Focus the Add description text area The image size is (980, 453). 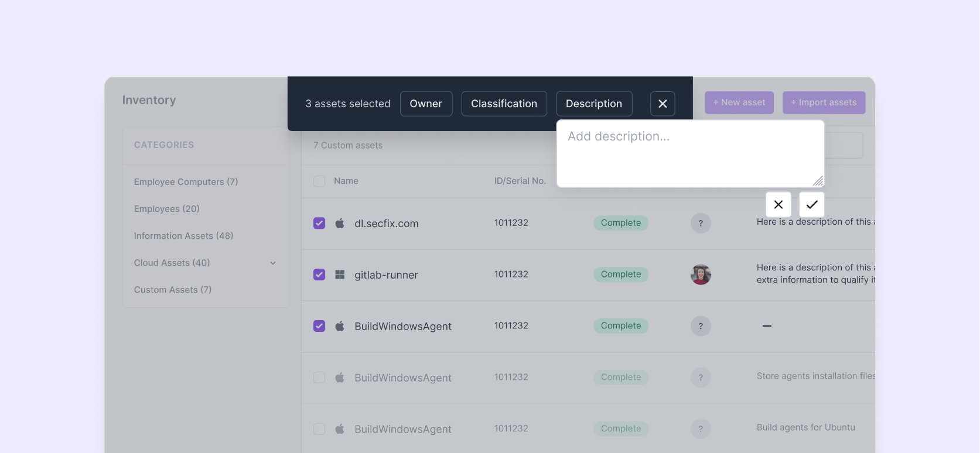691,154
